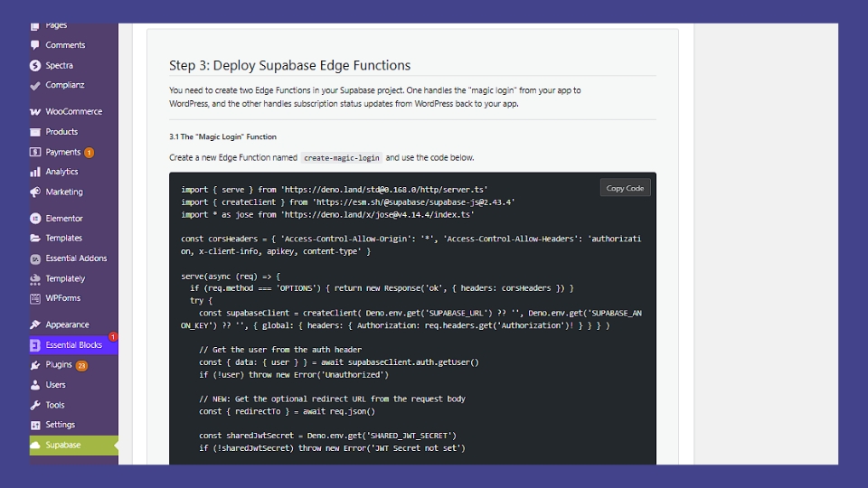Viewport: 868px width, 488px height.
Task: Click the Plugins plug icon
Action: pos(35,365)
